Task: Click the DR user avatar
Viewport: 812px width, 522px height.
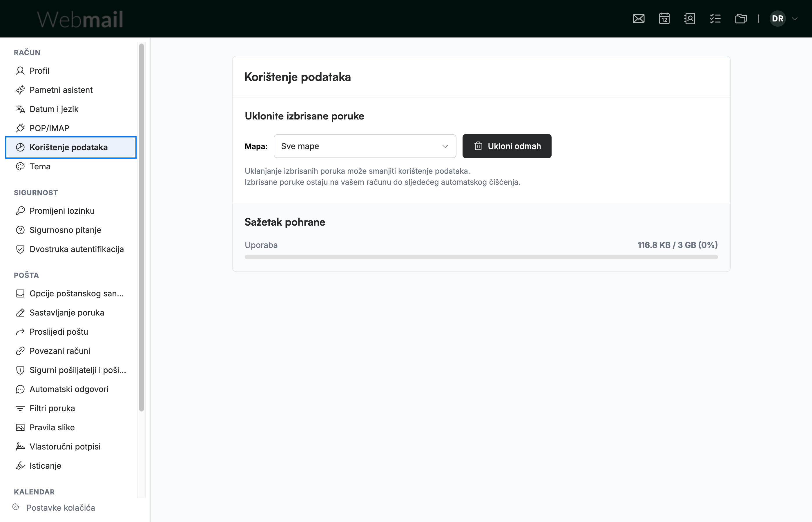Action: pos(777,19)
